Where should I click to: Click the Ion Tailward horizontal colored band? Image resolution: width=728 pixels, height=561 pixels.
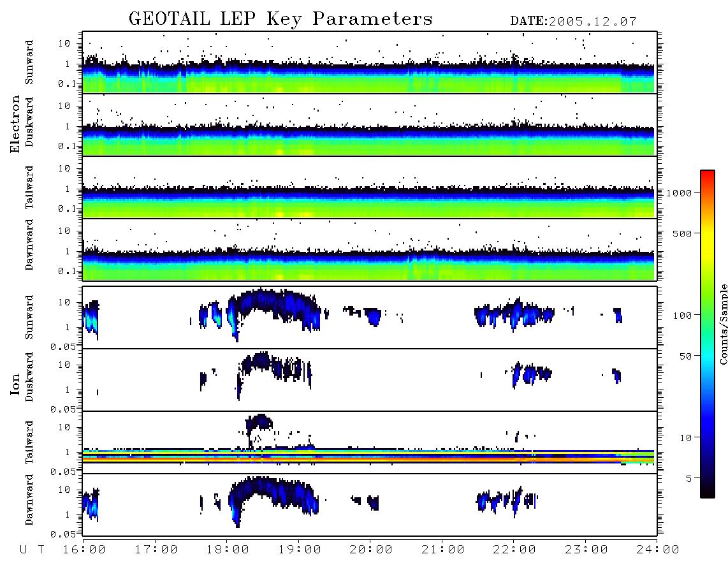pyautogui.click(x=368, y=456)
